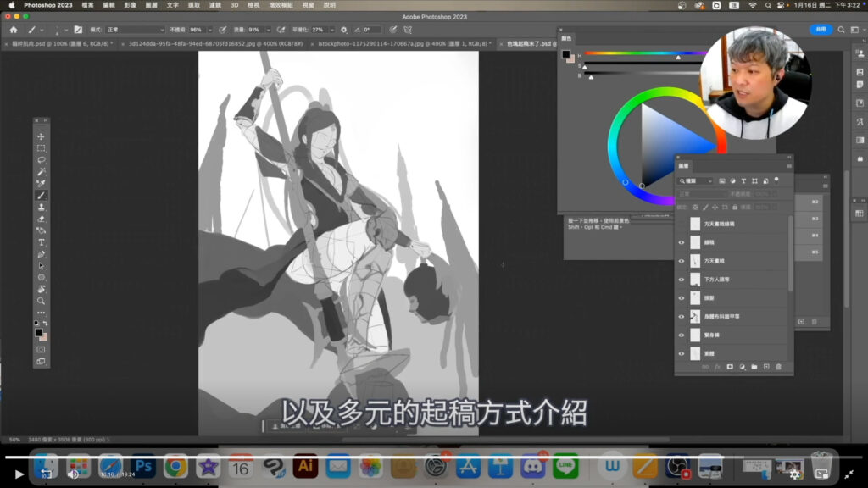Image resolution: width=868 pixels, height=488 pixels.
Task: Switch to the 貓幹肌肉.psd document tab
Action: tap(64, 43)
